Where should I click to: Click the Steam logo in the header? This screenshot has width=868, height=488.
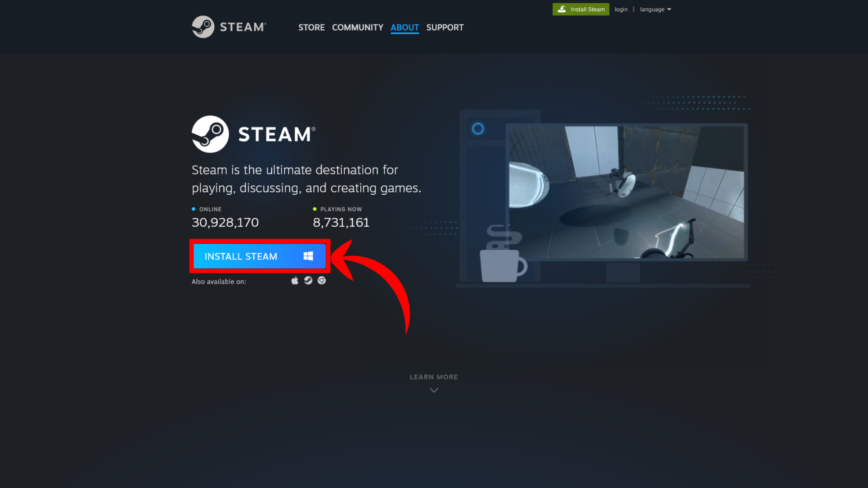click(229, 27)
